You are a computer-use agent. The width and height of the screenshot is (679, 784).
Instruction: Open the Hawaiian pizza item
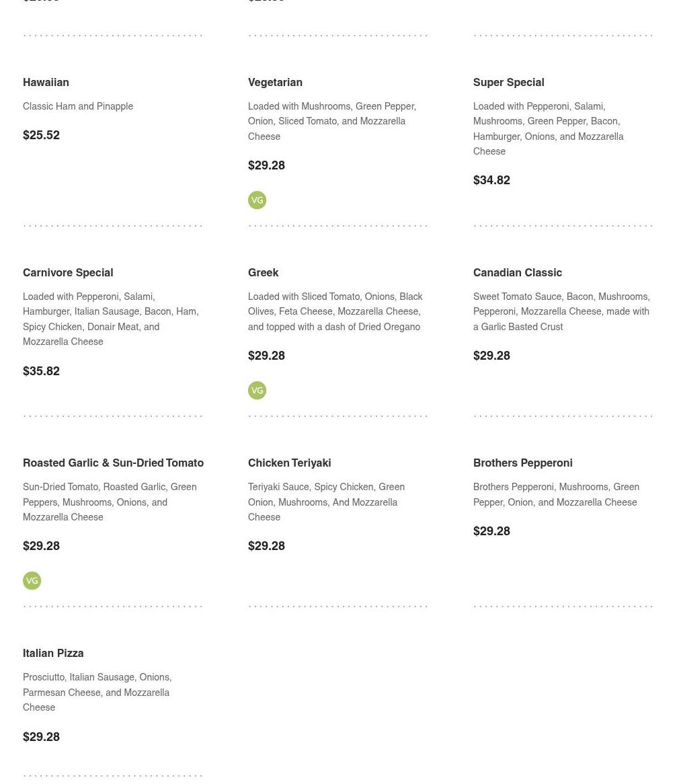point(46,83)
